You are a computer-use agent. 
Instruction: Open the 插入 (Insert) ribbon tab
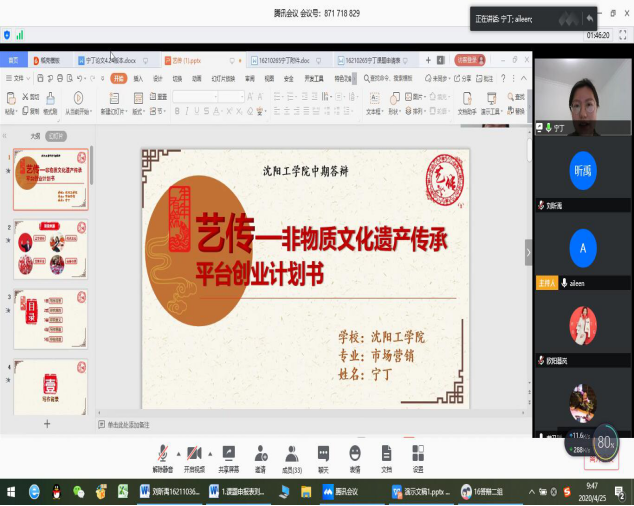coord(138,78)
